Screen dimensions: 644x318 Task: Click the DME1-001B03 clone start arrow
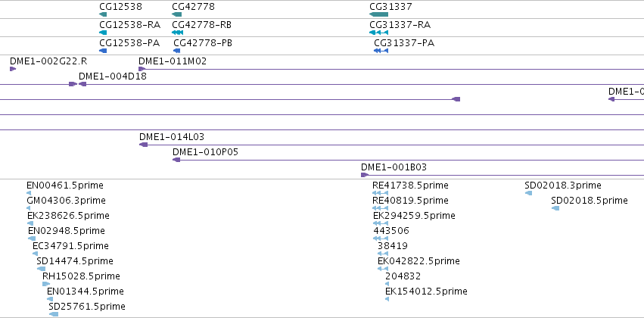point(365,175)
